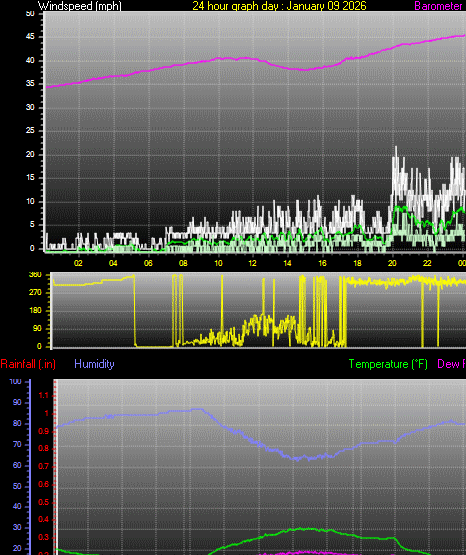This screenshot has height=555, width=466.
Task: Click the "24 hour graph day : January 09 2026" heading
Action: coord(280,6)
